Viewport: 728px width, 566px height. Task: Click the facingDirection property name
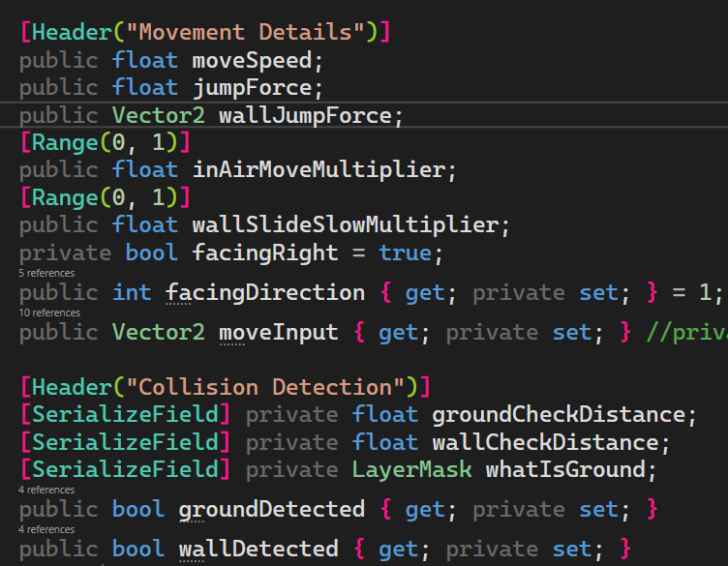coord(265,293)
